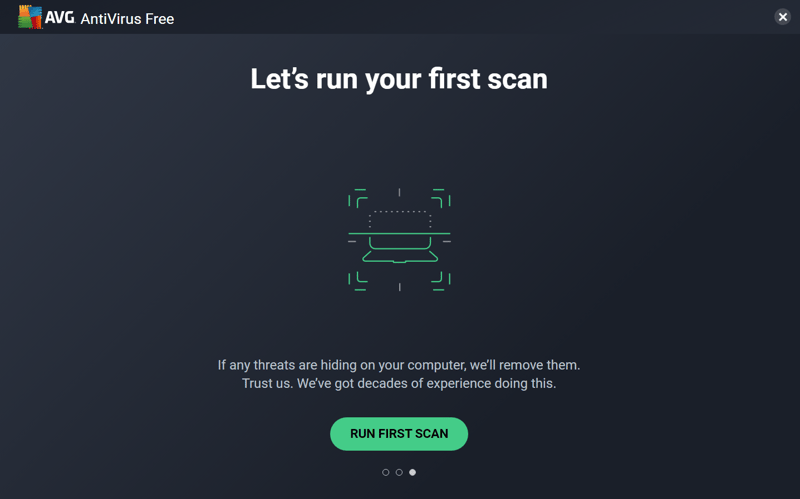The width and height of the screenshot is (800, 499).
Task: Click the "If any threats are hiding" text line
Action: [399, 365]
